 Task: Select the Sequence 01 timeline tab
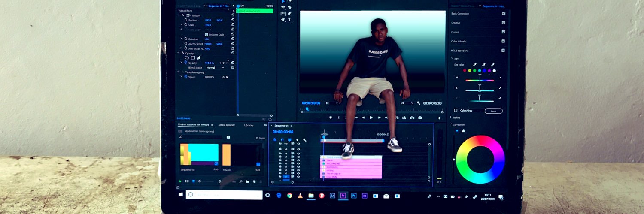click(x=281, y=126)
